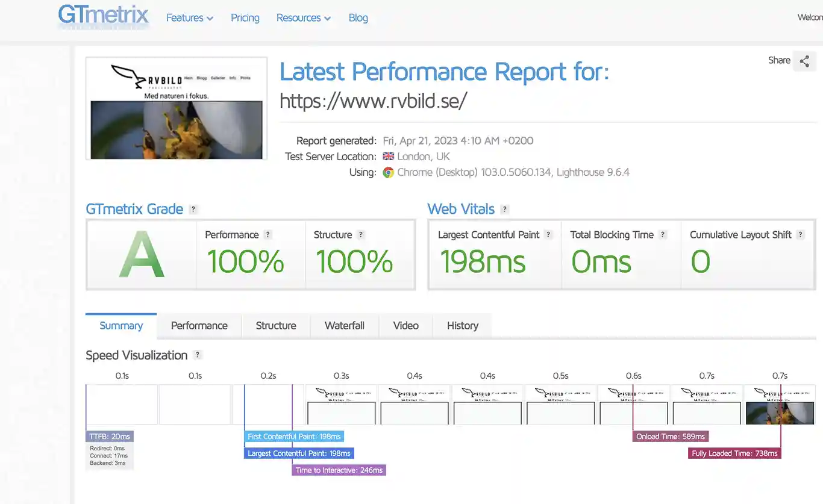Viewport: 823px width, 504px height.
Task: Open the Pricing page
Action: point(245,18)
